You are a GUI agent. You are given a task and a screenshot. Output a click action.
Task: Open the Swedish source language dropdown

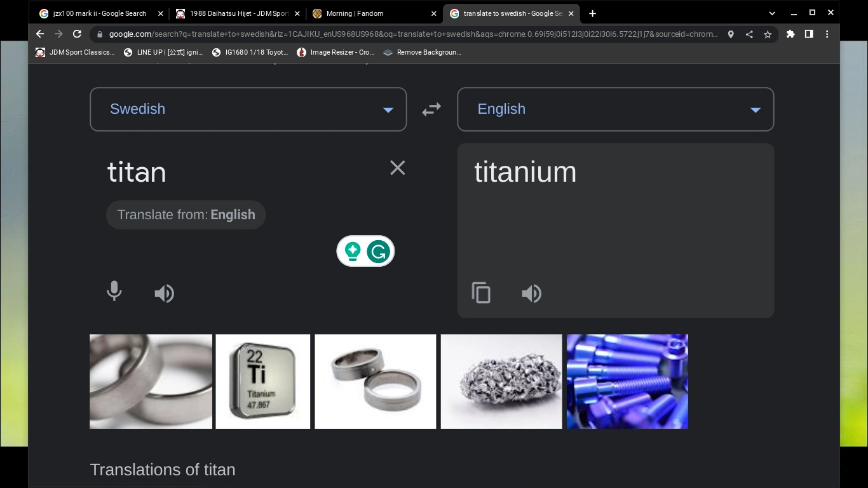(248, 109)
